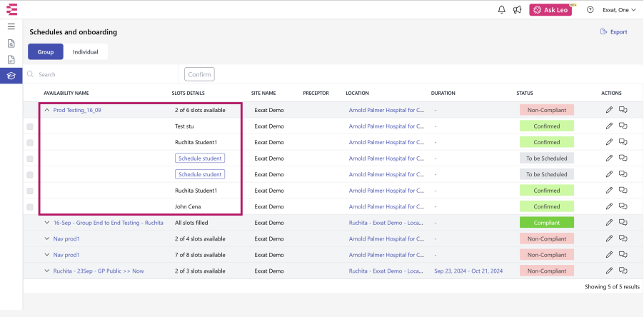Expand Ruchita - 23Sep - GP Public group
The height and width of the screenshot is (317, 644).
coord(47,271)
